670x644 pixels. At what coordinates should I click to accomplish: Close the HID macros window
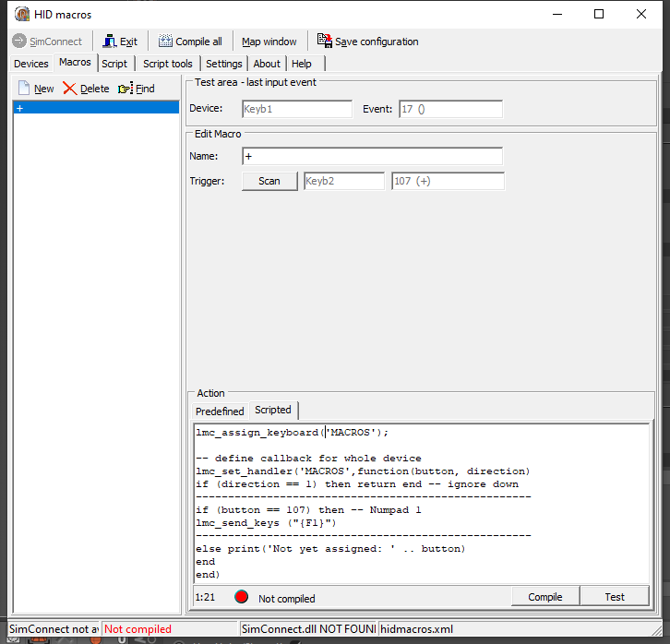tap(641, 14)
